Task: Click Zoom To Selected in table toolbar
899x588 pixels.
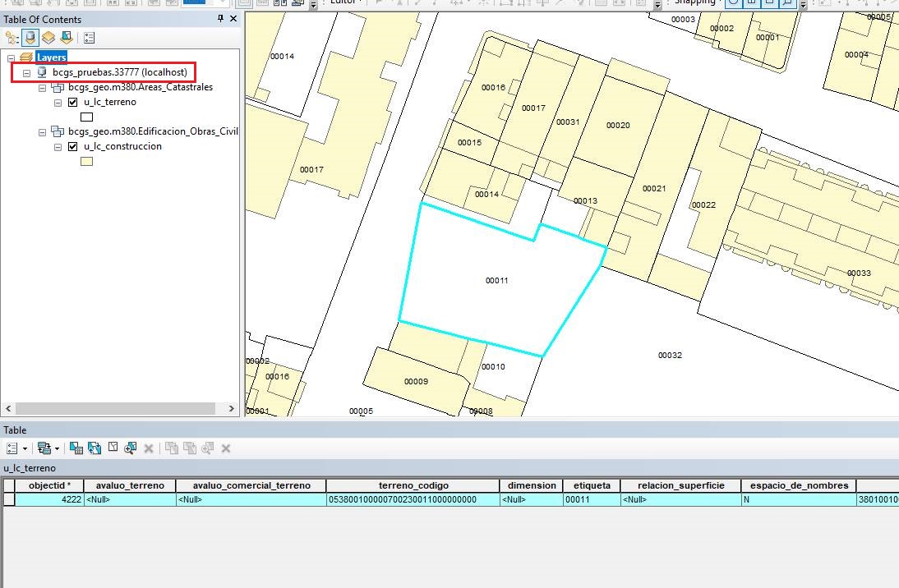Action: click(x=131, y=448)
